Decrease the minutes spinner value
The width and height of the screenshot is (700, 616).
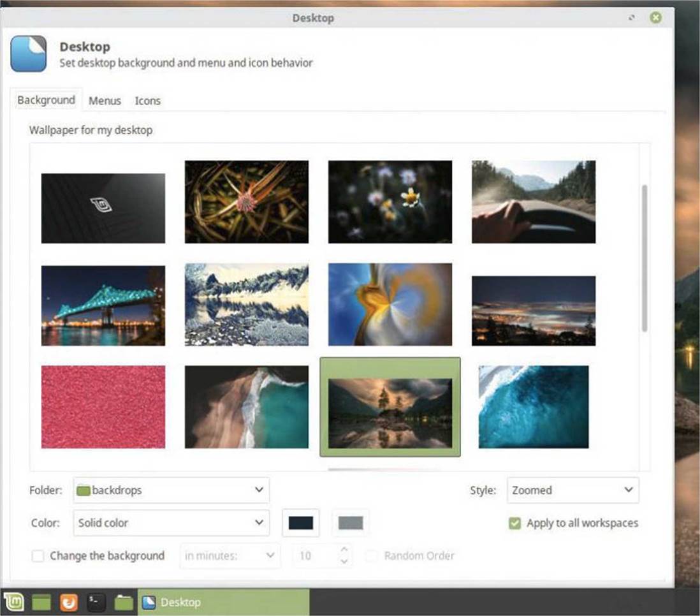pyautogui.click(x=344, y=562)
